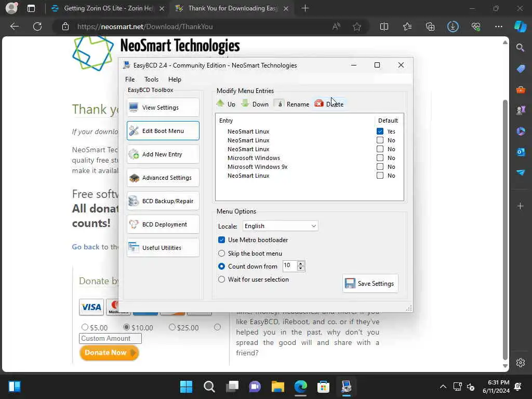Set Microsoft Windows 9x as default entry
The height and width of the screenshot is (399, 532).
pos(380,167)
